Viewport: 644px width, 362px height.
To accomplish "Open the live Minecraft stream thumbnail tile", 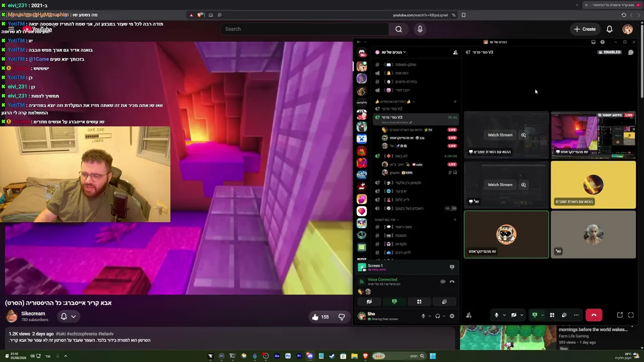I will [x=593, y=134].
